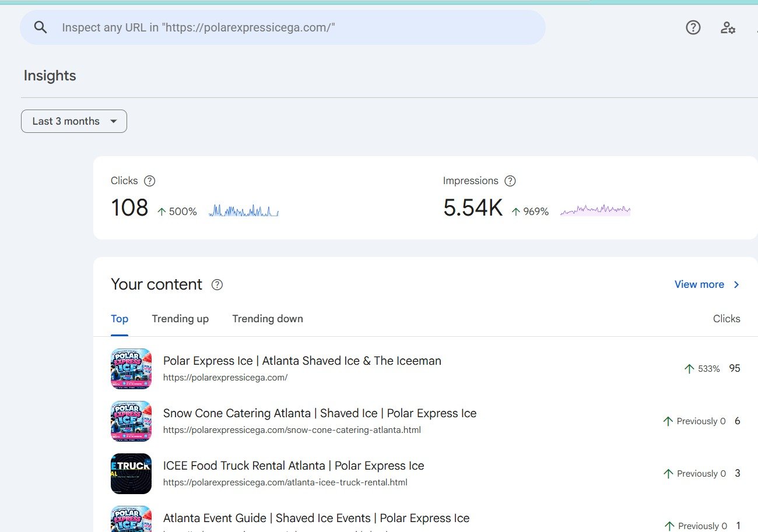
Task: Open the Snow Cone Catering Atlanta result
Action: 320,413
